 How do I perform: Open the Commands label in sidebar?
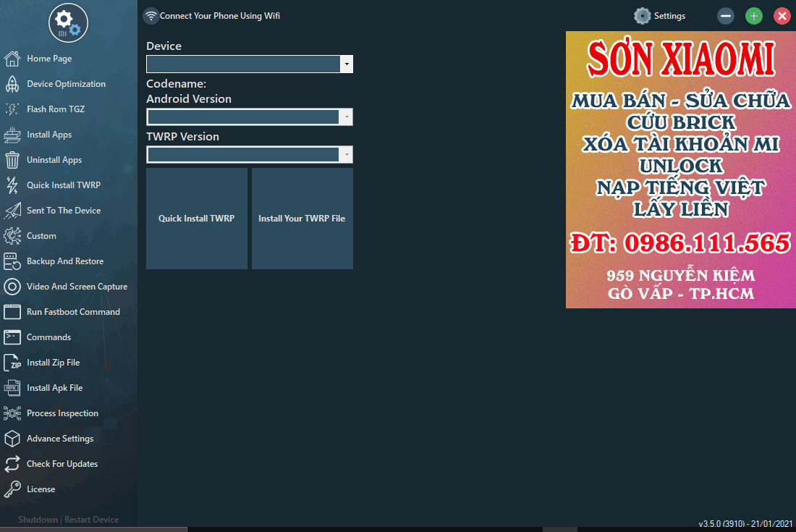(x=48, y=337)
